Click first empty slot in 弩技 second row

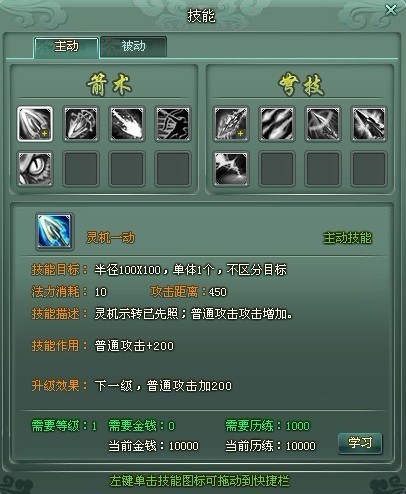click(277, 169)
